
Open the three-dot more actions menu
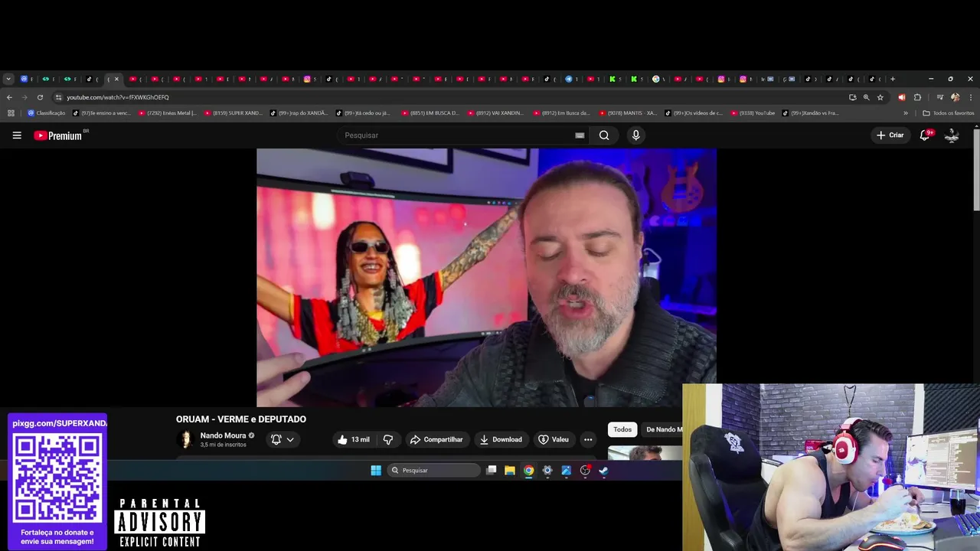click(588, 439)
